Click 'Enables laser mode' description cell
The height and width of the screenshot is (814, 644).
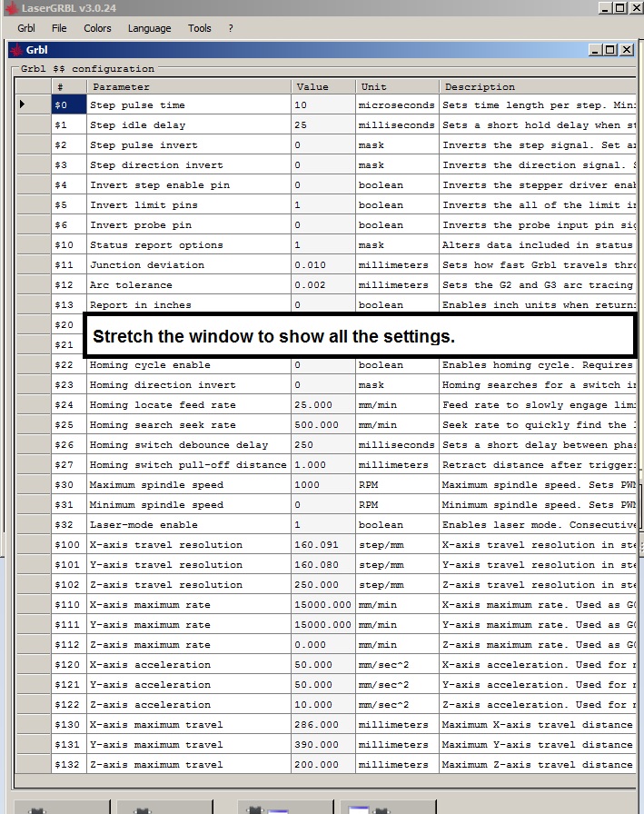538,525
